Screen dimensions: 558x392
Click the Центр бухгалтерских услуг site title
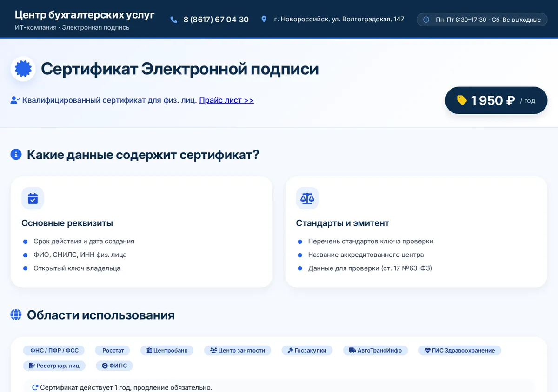pyautogui.click(x=85, y=14)
